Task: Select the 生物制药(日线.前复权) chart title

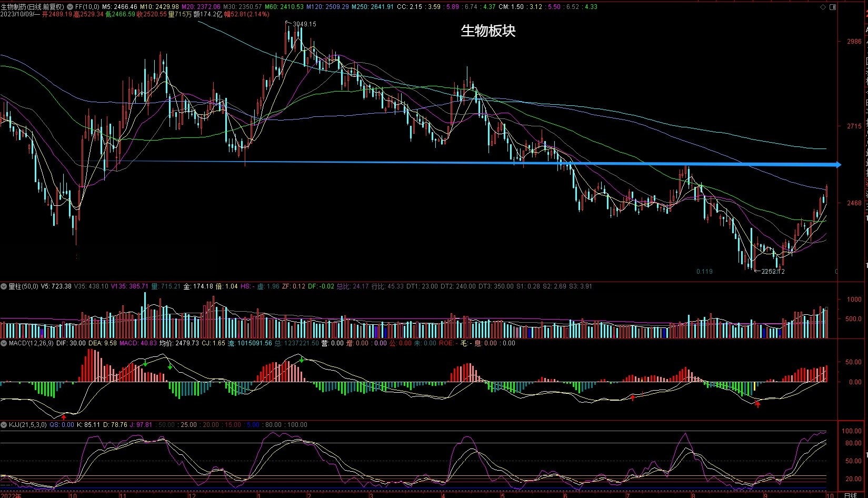Action: point(32,7)
